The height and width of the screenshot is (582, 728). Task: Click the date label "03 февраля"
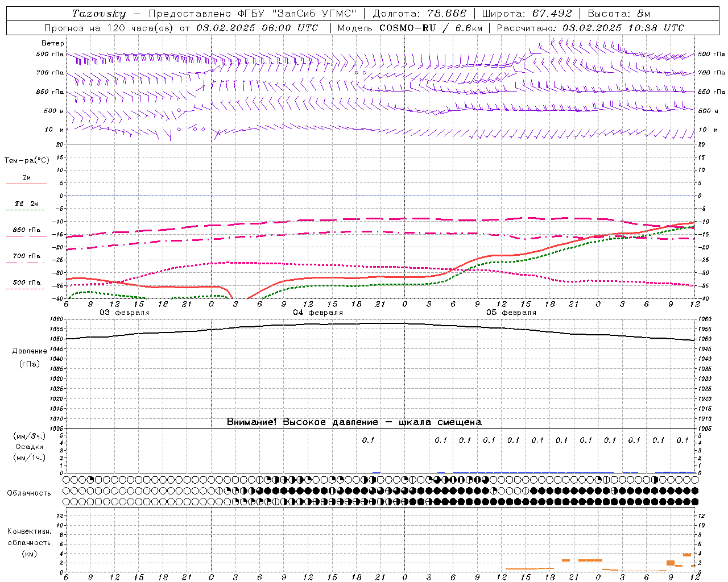[125, 313]
